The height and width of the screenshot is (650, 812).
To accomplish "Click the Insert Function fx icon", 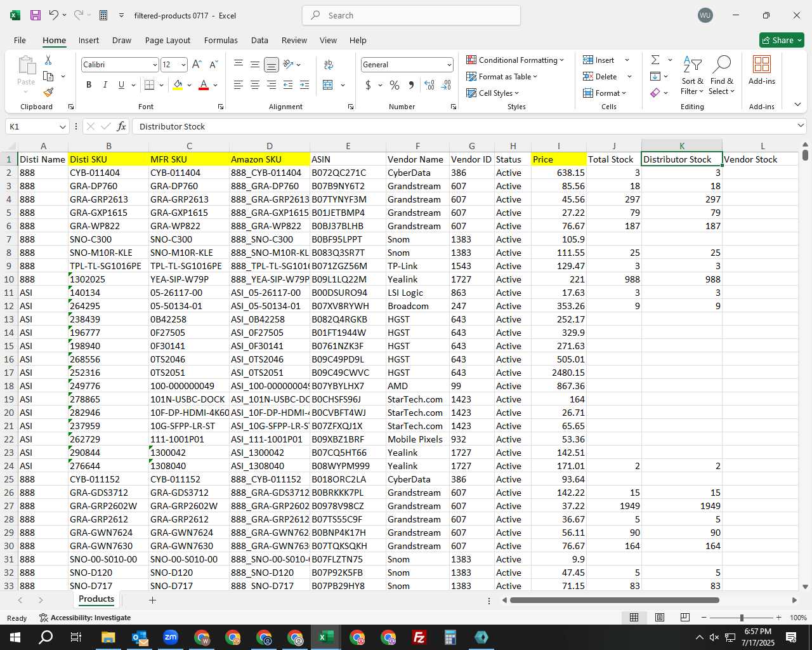I will pyautogui.click(x=122, y=126).
